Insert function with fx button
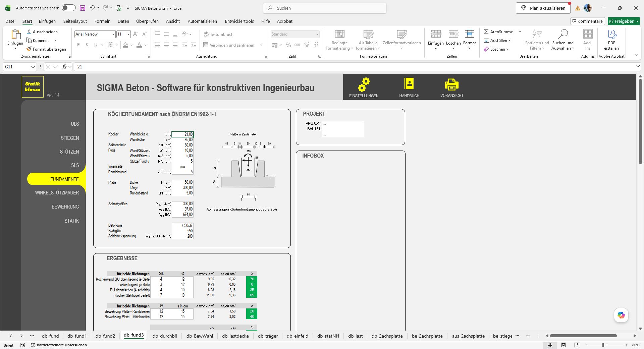 click(64, 67)
